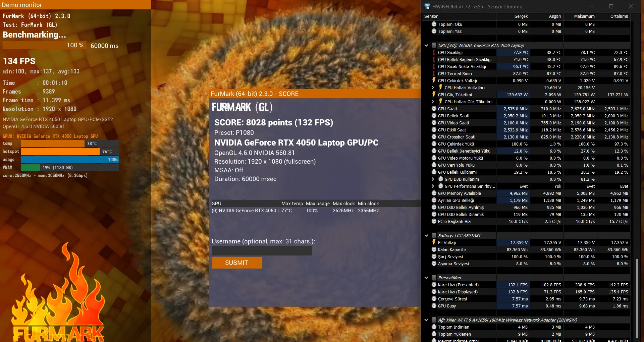This screenshot has width=644, height=342.
Task: Collapse the Killer Wi-Fi adapter section
Action: tap(426, 320)
